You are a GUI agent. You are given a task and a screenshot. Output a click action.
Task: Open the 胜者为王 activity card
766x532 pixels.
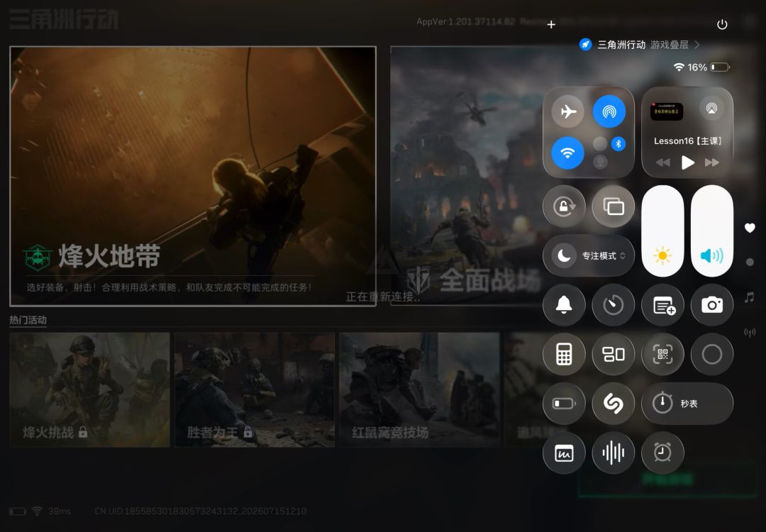point(255,390)
